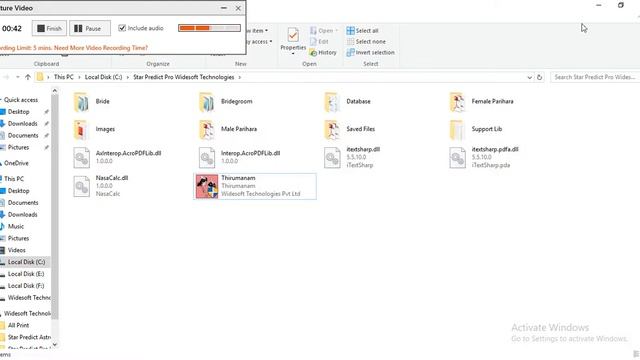Open the Images folder icon
The image size is (640, 360).
click(81, 130)
